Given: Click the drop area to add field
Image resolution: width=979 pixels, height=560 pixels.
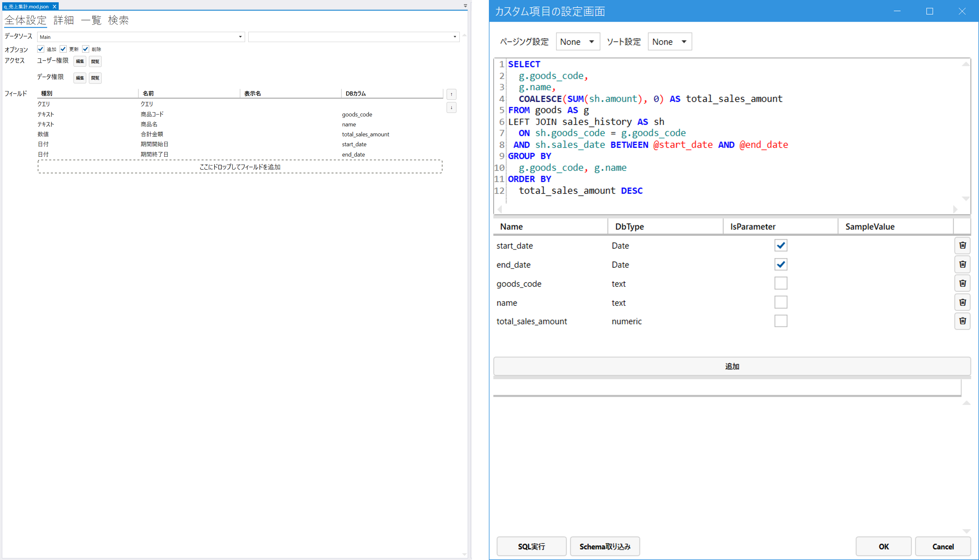Looking at the screenshot, I should click(x=240, y=167).
